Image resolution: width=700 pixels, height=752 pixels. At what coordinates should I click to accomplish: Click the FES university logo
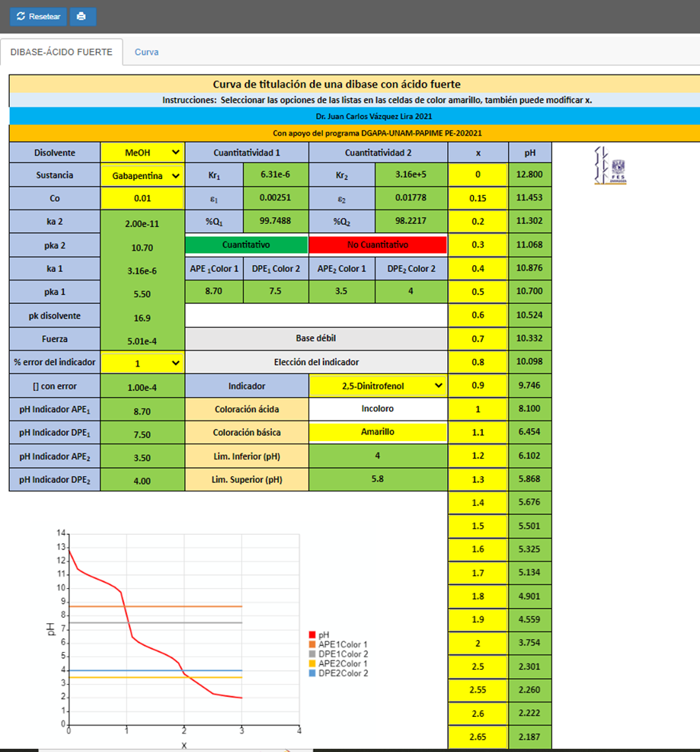point(609,165)
